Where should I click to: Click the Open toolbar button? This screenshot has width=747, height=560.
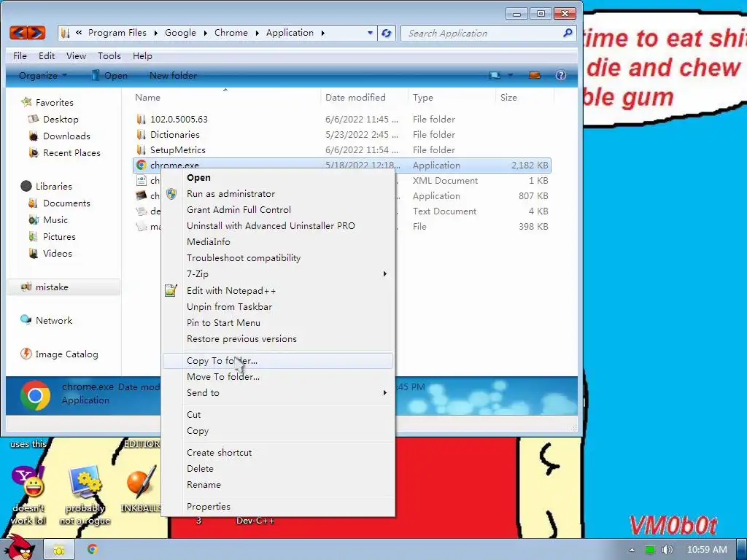click(x=109, y=75)
